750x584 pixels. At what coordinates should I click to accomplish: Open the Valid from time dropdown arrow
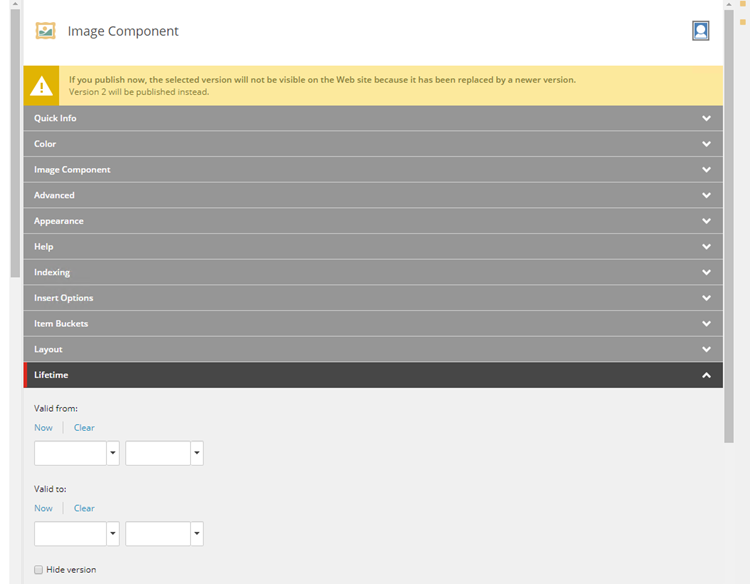(197, 453)
